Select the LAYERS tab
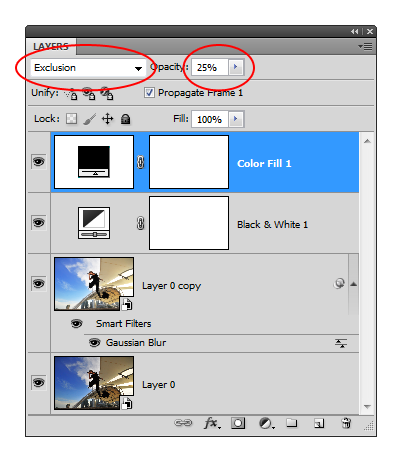 coord(51,46)
